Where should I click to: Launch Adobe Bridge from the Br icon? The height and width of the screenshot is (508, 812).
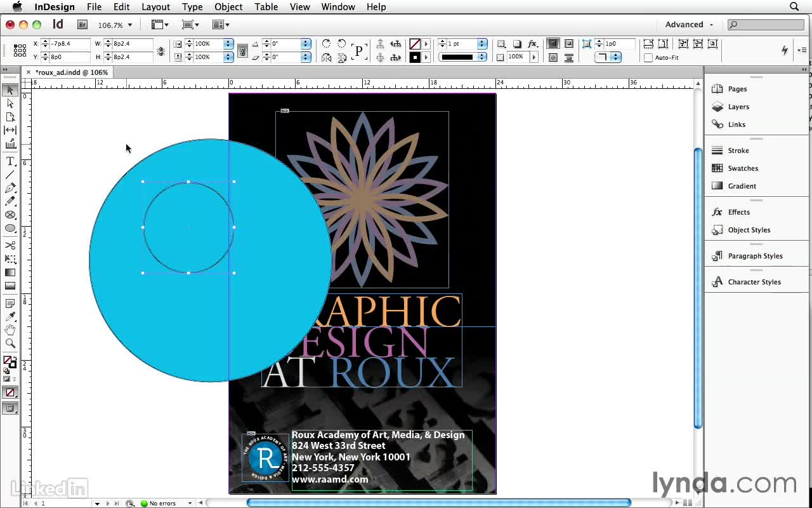coord(82,25)
